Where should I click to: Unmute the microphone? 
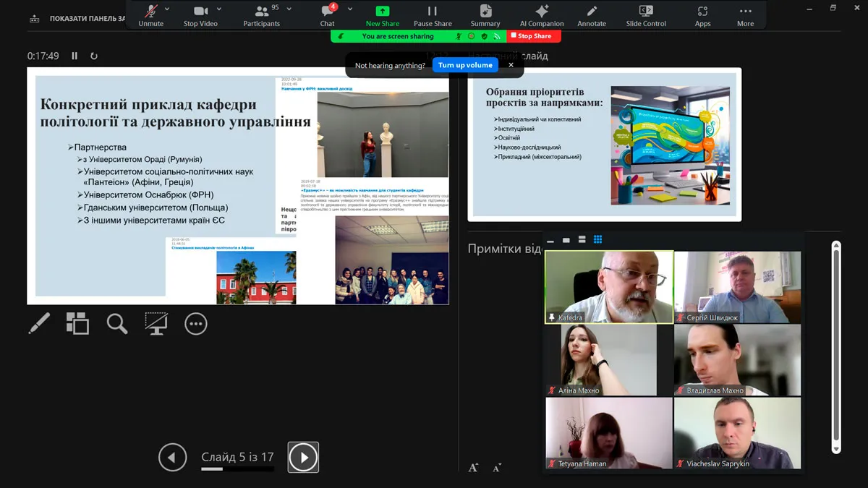pyautogui.click(x=151, y=12)
